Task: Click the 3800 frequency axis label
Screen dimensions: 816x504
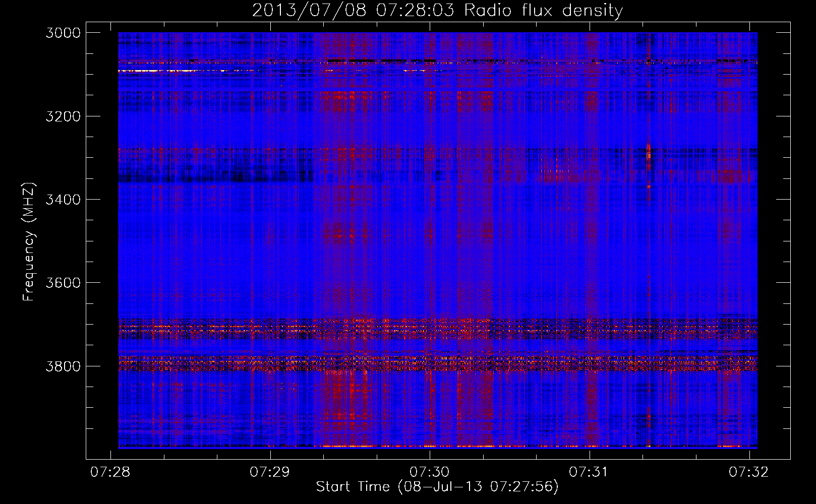Action: point(63,366)
